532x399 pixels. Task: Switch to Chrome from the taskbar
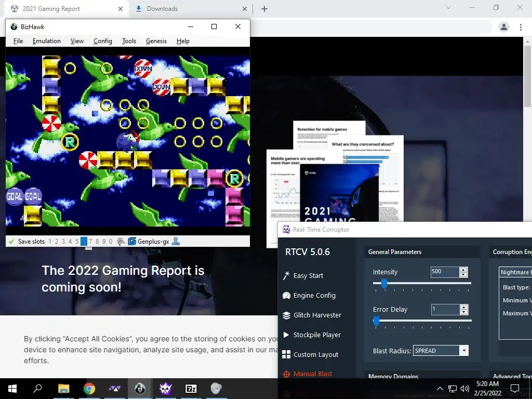[89, 389]
